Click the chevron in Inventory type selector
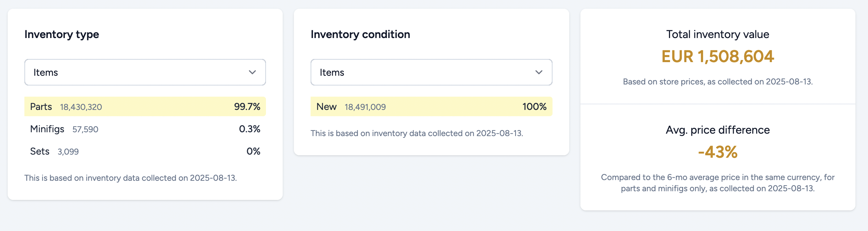Screen dimensions: 868x231 click(252, 72)
